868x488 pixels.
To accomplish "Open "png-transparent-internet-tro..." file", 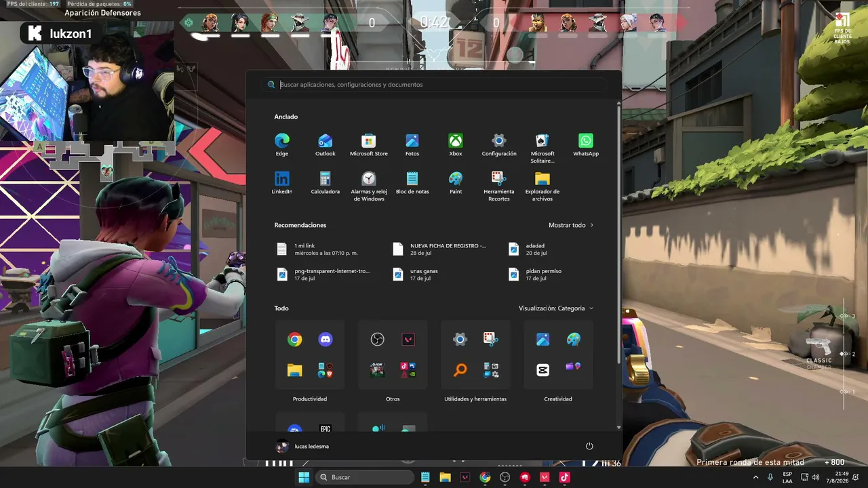I will click(x=324, y=274).
